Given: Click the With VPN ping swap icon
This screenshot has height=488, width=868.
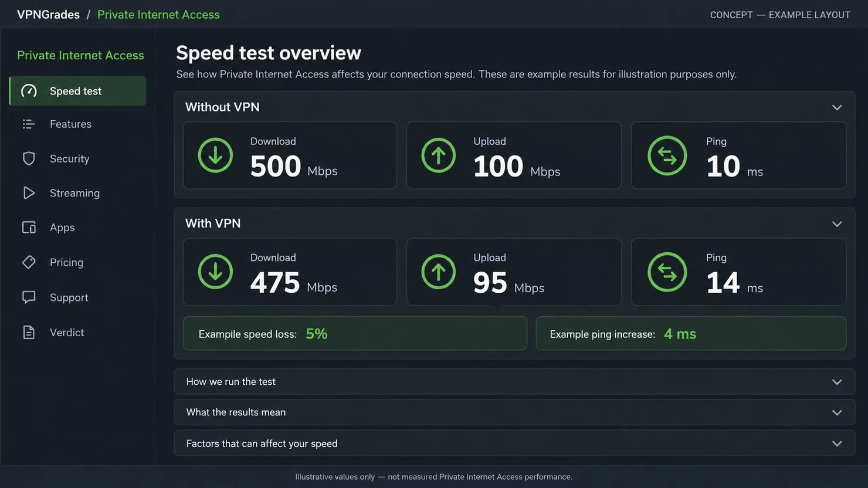Looking at the screenshot, I should point(667,272).
